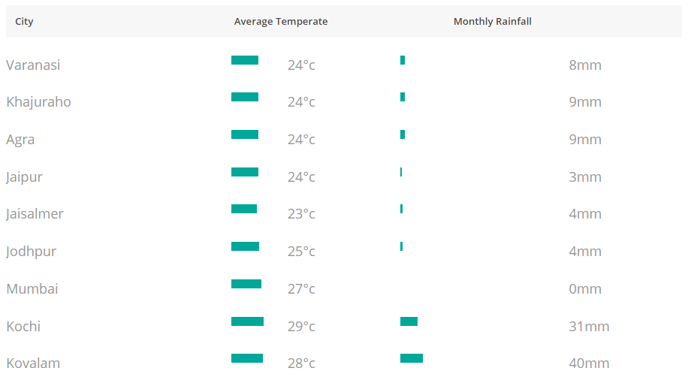
Task: Click the Average Temperate column header
Action: click(x=281, y=21)
